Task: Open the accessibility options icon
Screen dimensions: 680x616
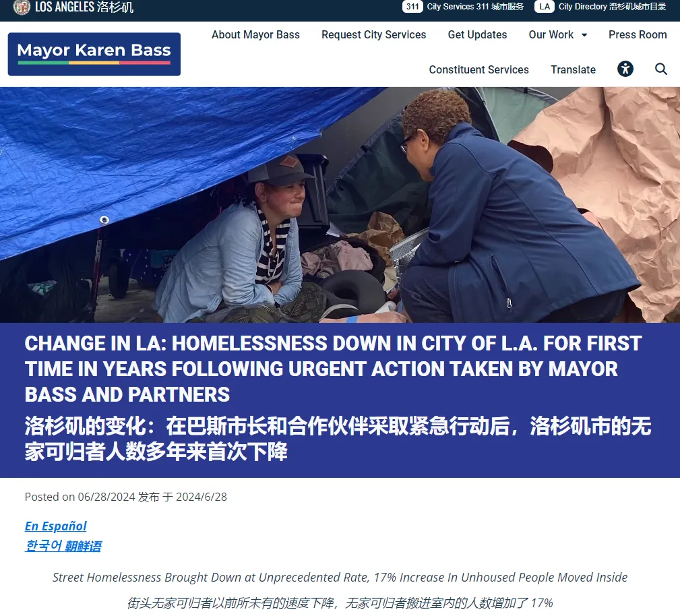Action: coord(625,69)
